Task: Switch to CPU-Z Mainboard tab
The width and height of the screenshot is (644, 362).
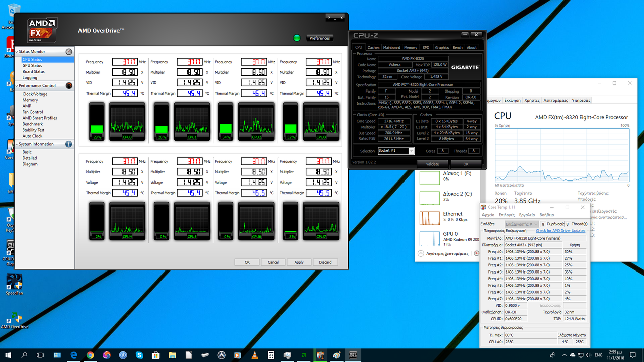Action: pos(391,48)
